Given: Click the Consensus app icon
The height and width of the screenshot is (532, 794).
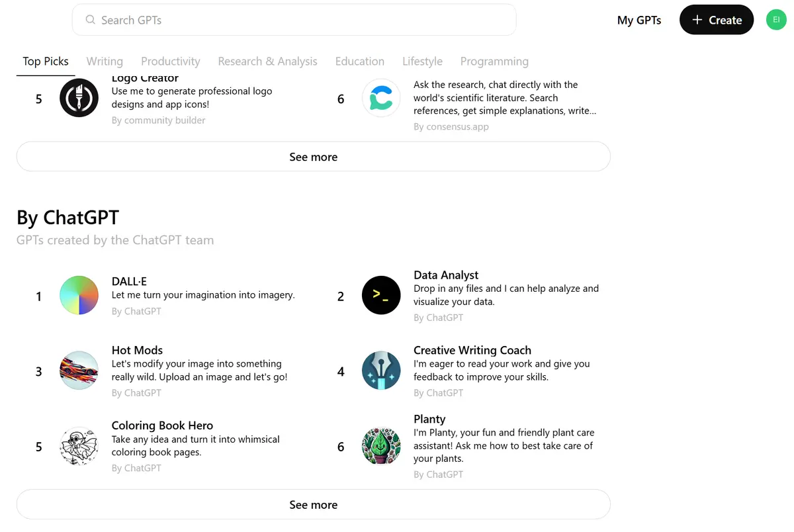Looking at the screenshot, I should click(x=381, y=99).
